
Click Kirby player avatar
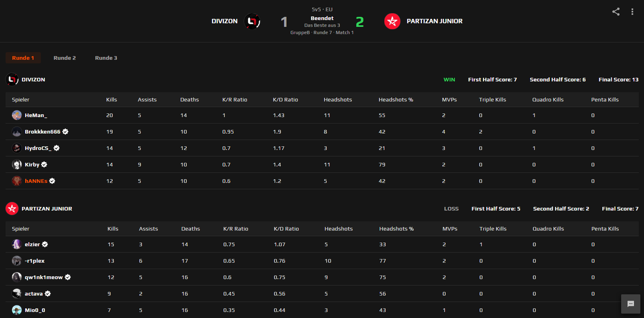[x=17, y=164]
